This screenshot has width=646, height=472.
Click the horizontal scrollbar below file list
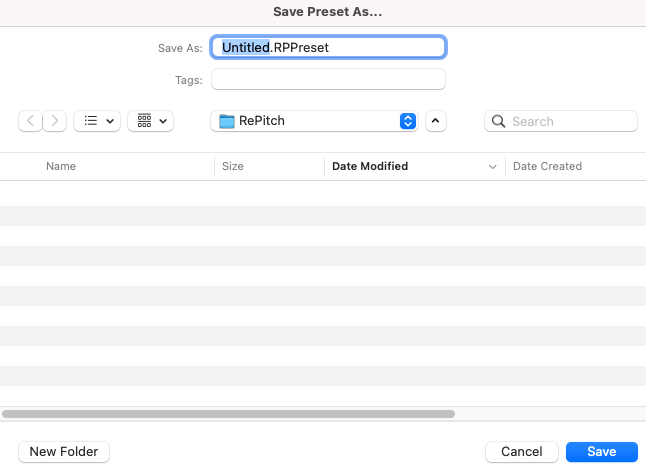point(229,413)
